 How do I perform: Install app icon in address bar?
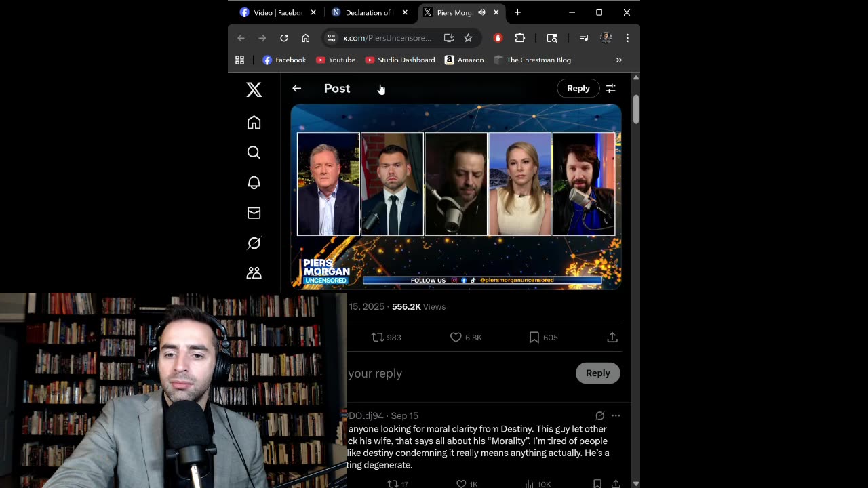[448, 38]
